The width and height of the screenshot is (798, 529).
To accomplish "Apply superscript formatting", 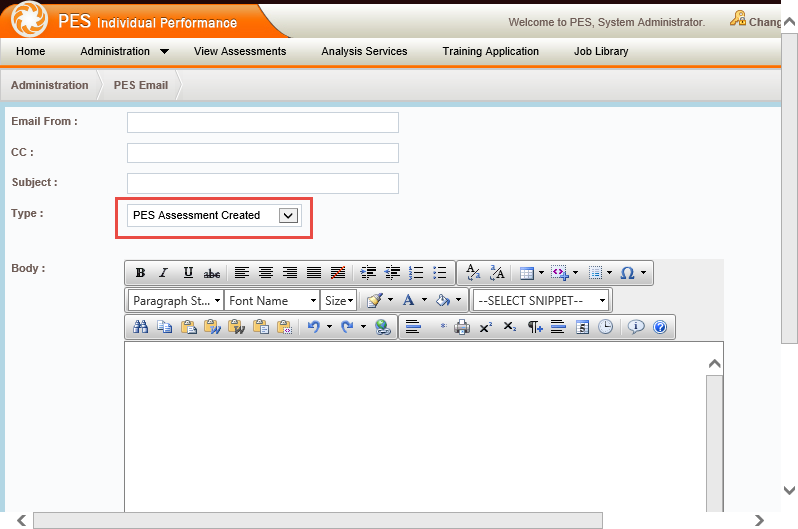I will coord(485,327).
